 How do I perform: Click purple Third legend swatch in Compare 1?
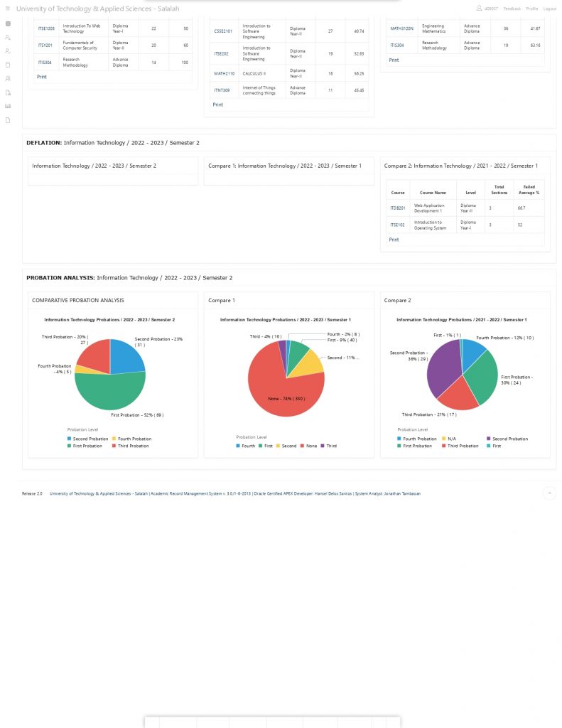(323, 446)
